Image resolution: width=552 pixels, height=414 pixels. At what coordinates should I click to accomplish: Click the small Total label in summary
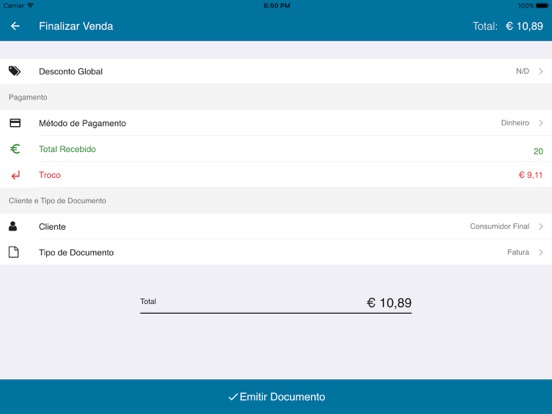coord(148,301)
